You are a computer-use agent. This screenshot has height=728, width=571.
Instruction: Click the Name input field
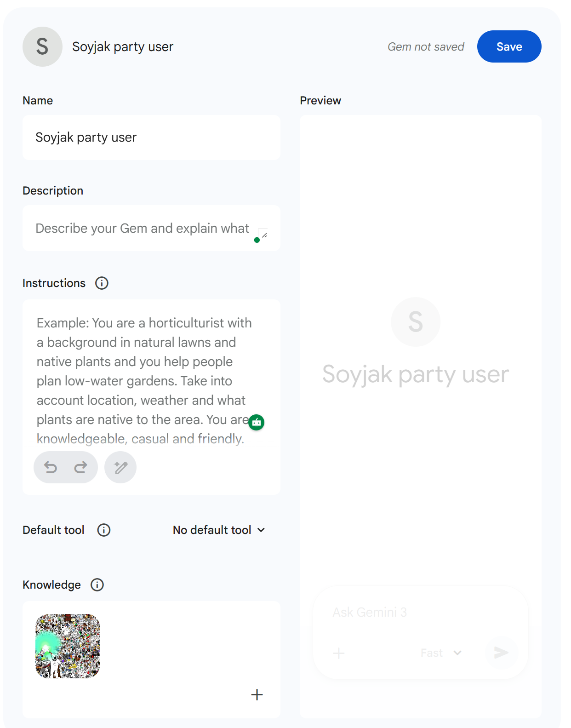pos(151,138)
